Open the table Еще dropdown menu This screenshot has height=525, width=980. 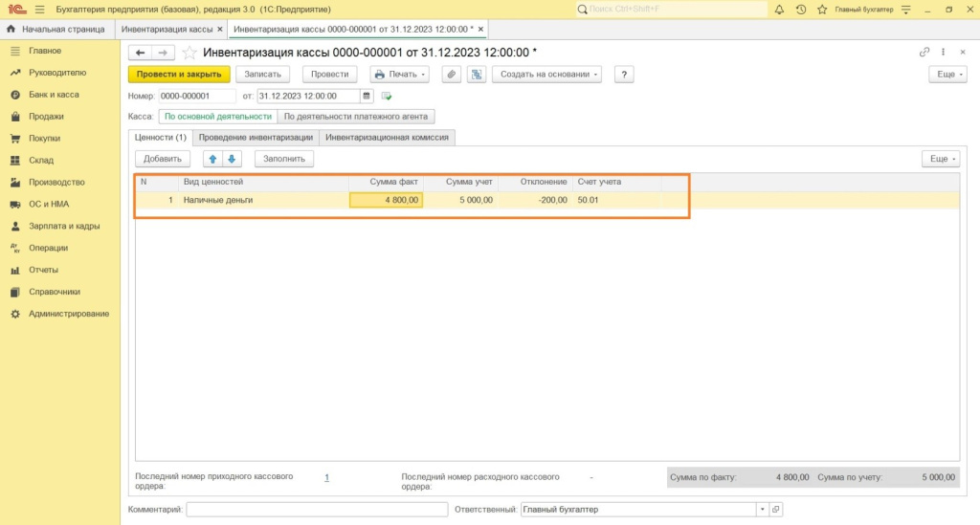(941, 159)
